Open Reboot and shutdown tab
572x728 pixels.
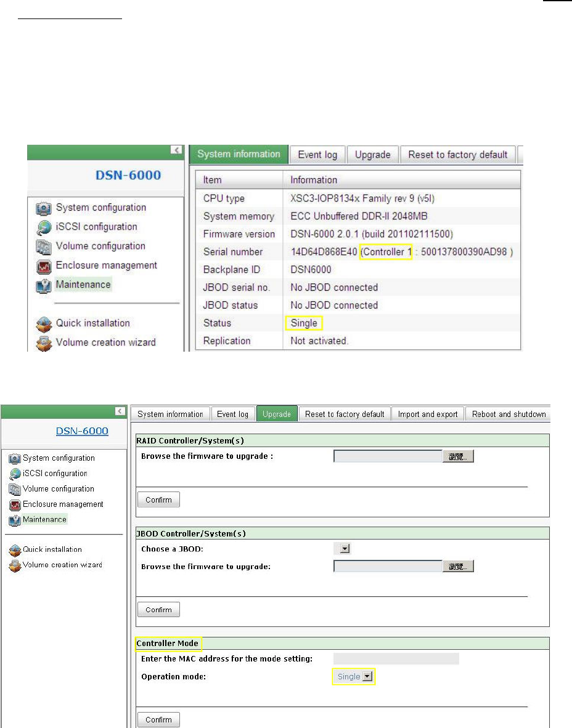point(509,414)
